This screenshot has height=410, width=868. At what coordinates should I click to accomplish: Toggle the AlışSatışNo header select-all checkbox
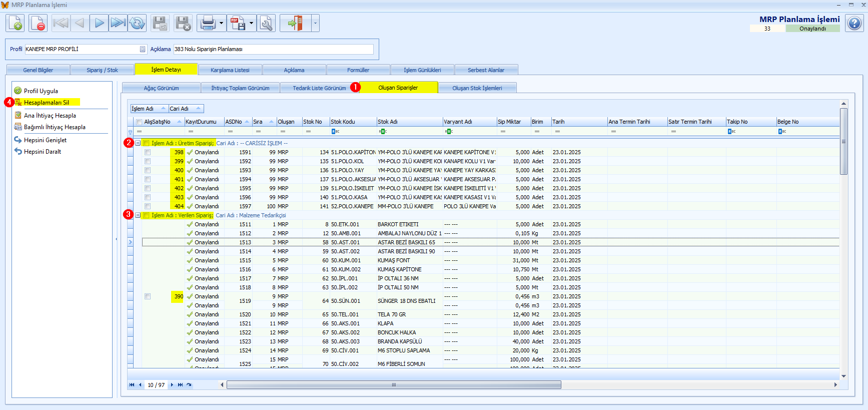pyautogui.click(x=139, y=122)
